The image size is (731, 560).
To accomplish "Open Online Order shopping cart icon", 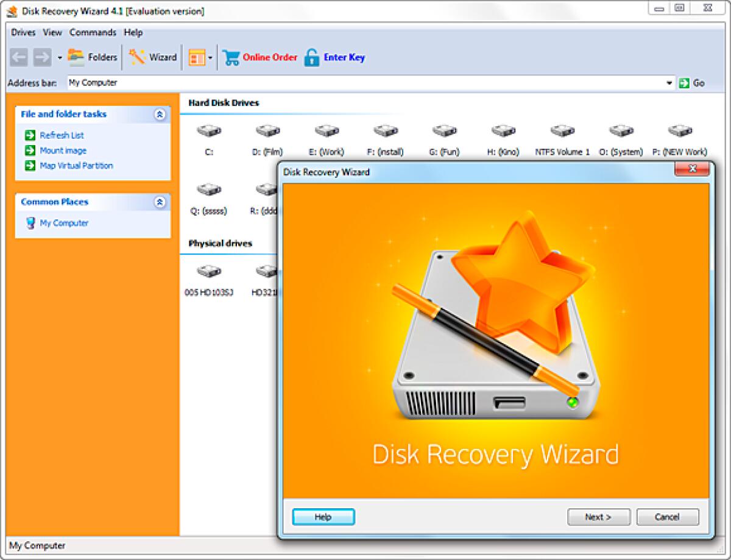I will point(232,57).
